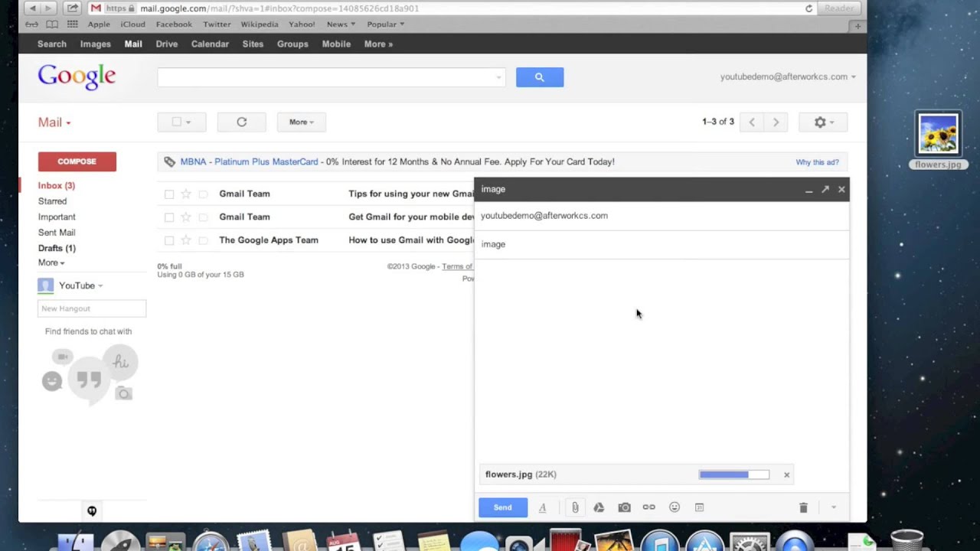Show Safari bookmarks book icon
The height and width of the screenshot is (551, 980).
click(x=52, y=24)
